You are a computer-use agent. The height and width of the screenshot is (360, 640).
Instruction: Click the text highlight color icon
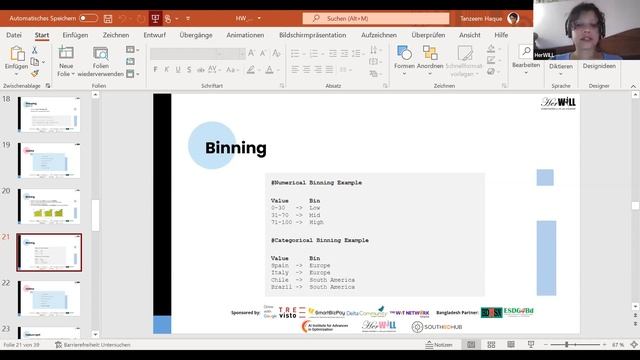point(251,70)
